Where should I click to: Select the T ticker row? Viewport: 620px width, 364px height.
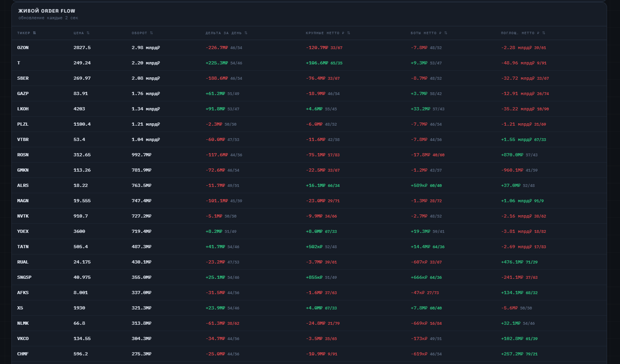[309, 63]
